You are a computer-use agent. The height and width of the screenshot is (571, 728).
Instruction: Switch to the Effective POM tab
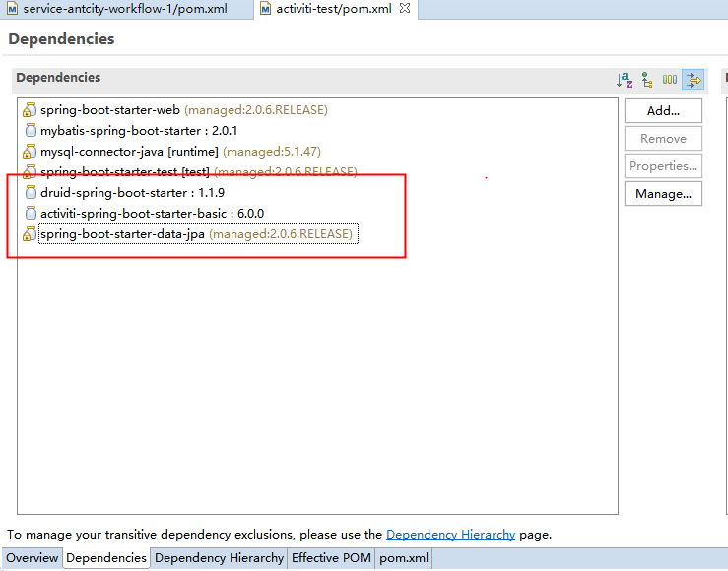(x=331, y=557)
